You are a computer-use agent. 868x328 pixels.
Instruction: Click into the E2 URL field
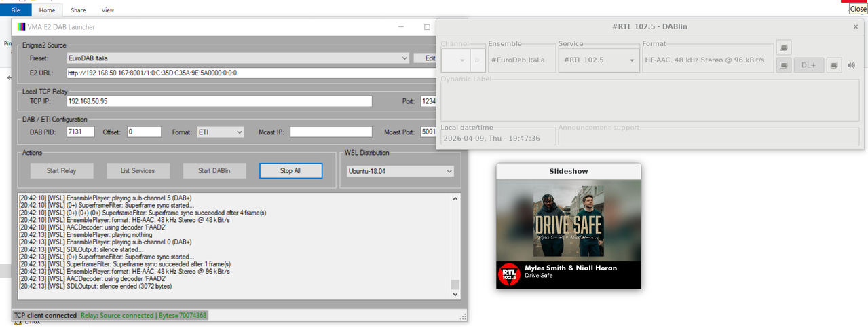(252, 73)
